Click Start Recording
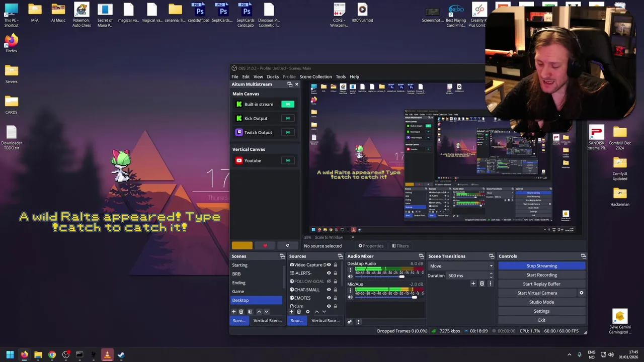The image size is (644, 362). click(x=542, y=275)
